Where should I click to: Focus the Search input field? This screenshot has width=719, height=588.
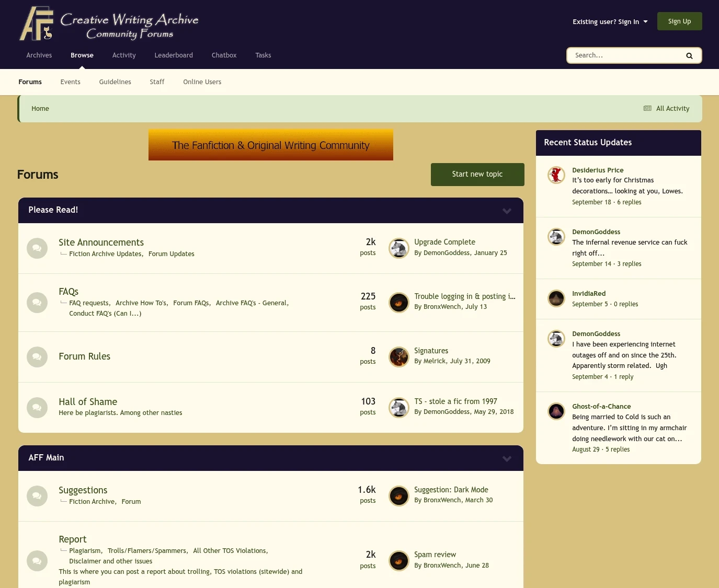click(x=626, y=55)
